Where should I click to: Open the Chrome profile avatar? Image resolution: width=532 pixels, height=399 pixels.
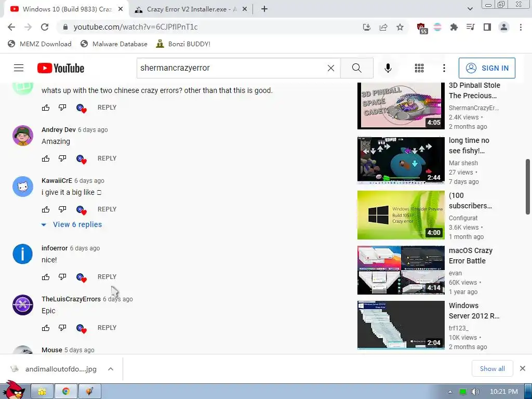coord(504,27)
